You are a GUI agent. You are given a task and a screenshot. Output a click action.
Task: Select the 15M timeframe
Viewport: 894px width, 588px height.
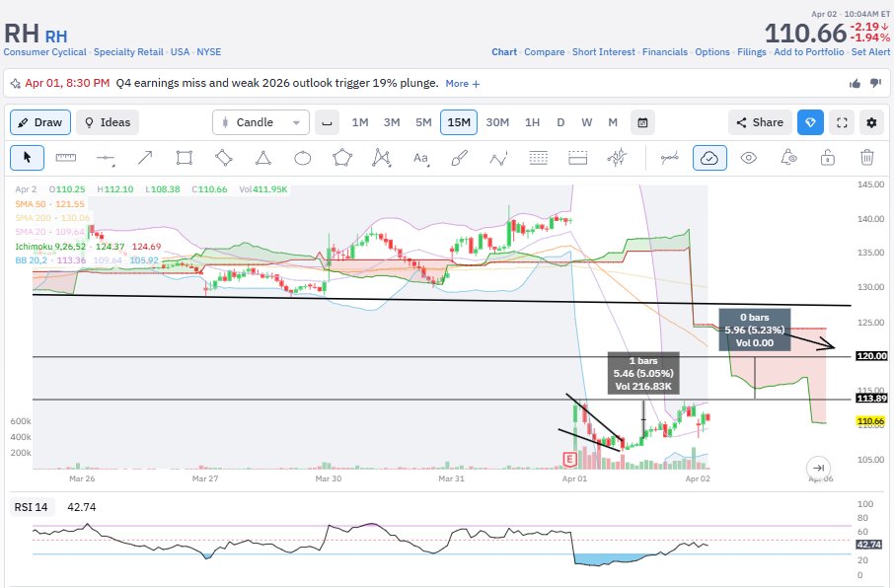click(459, 122)
